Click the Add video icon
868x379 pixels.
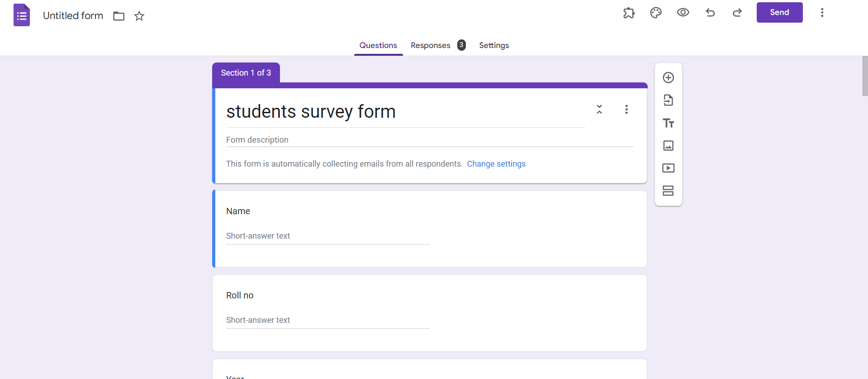668,168
